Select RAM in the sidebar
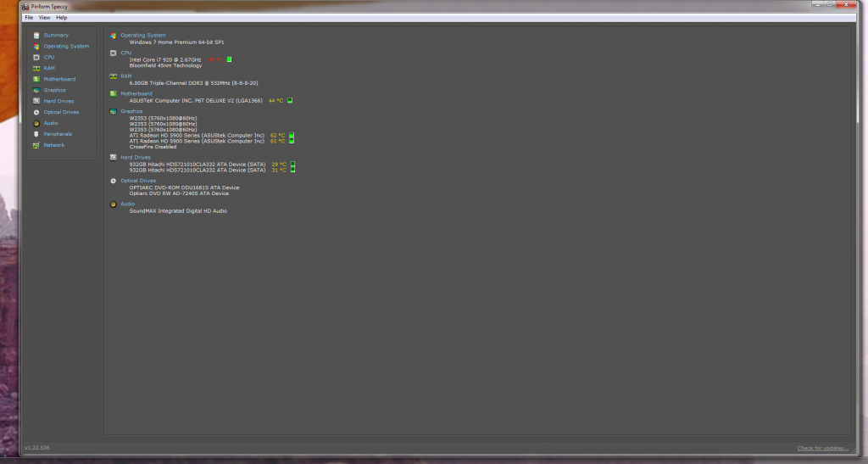Image resolution: width=868 pixels, height=464 pixels. tap(49, 68)
